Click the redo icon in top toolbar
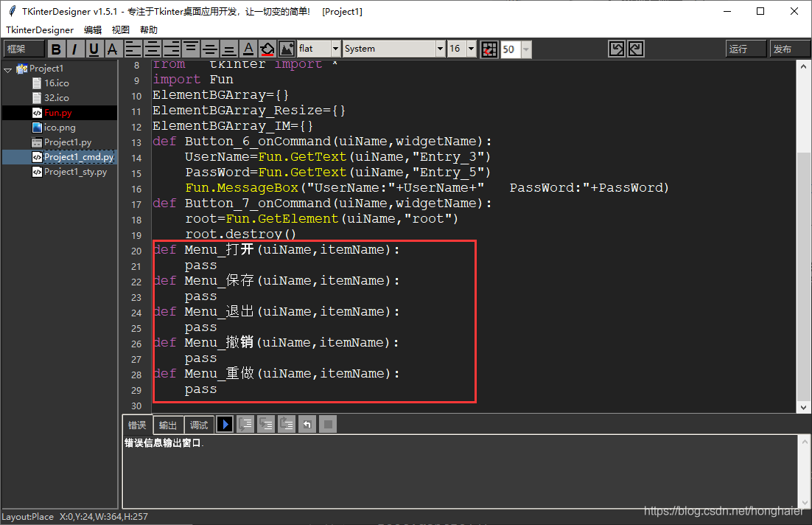This screenshot has width=812, height=525. tap(635, 49)
